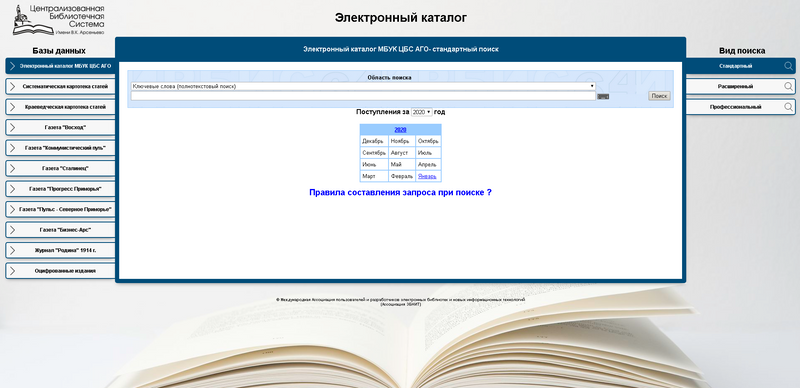This screenshot has width=800, height=388.
Task: Click the library logo in the header
Action: tap(58, 20)
